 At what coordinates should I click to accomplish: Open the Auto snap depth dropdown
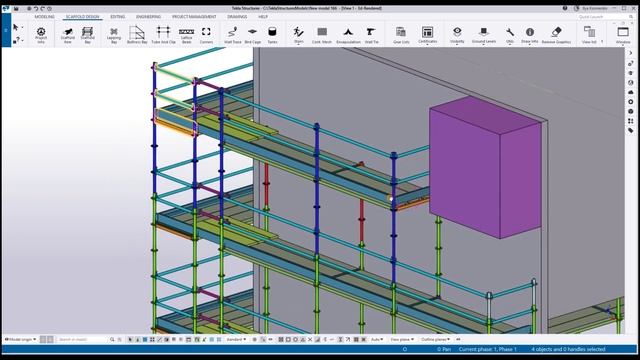[x=378, y=339]
